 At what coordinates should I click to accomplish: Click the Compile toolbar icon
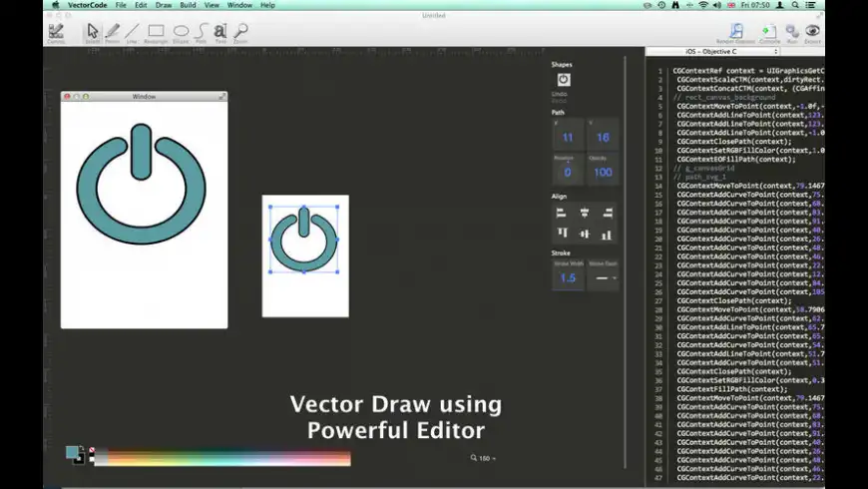[769, 33]
